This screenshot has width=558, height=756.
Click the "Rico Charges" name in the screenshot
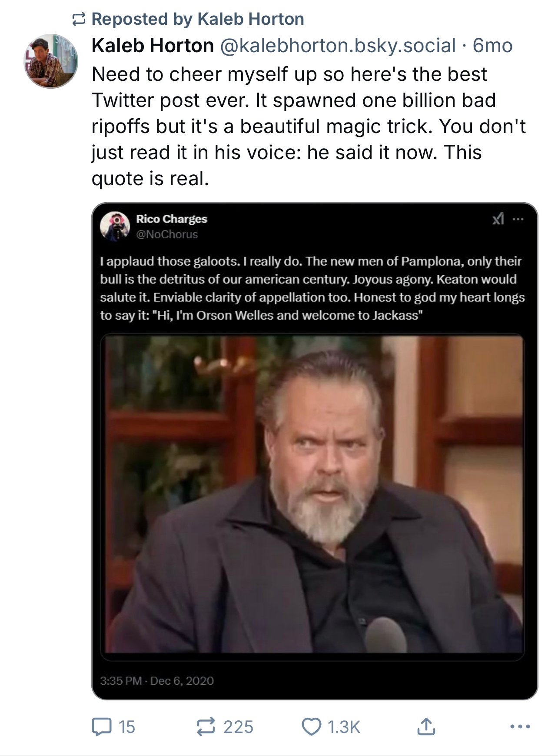tap(172, 219)
